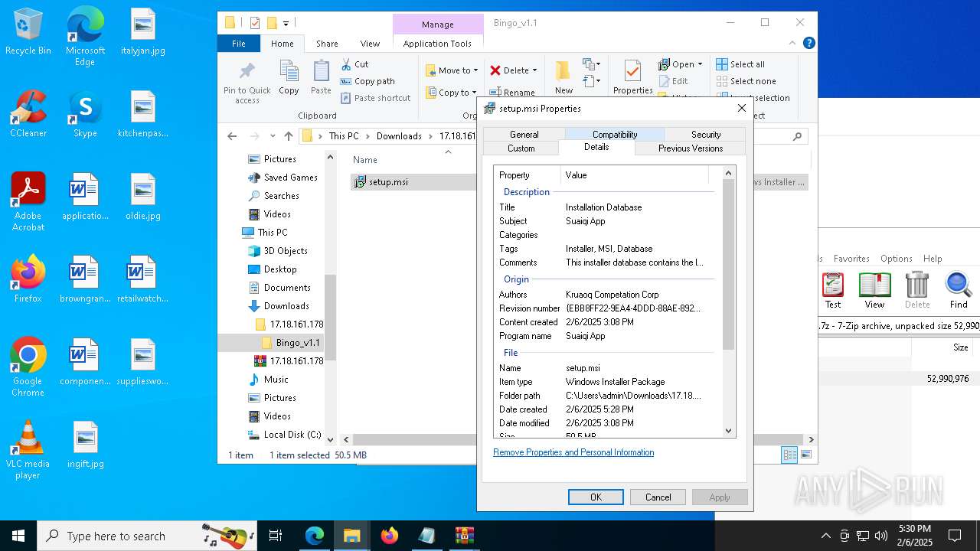The width and height of the screenshot is (980, 551).
Task: Switch to Previous Versions tab
Action: 691,148
